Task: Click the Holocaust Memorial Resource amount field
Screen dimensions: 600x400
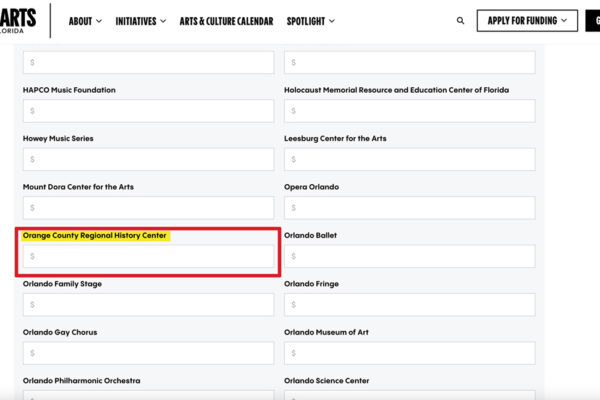Action: pos(409,111)
